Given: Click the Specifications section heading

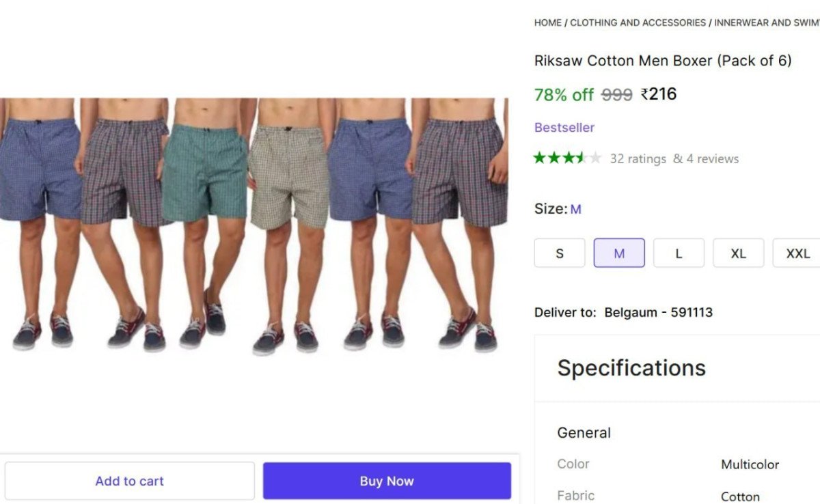Looking at the screenshot, I should (x=631, y=368).
